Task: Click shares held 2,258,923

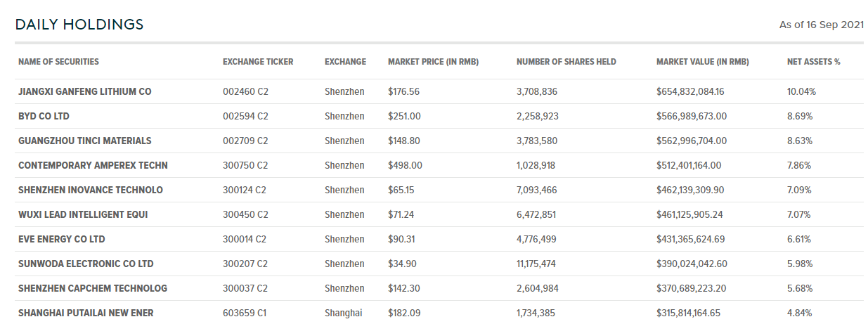Action: tap(537, 116)
